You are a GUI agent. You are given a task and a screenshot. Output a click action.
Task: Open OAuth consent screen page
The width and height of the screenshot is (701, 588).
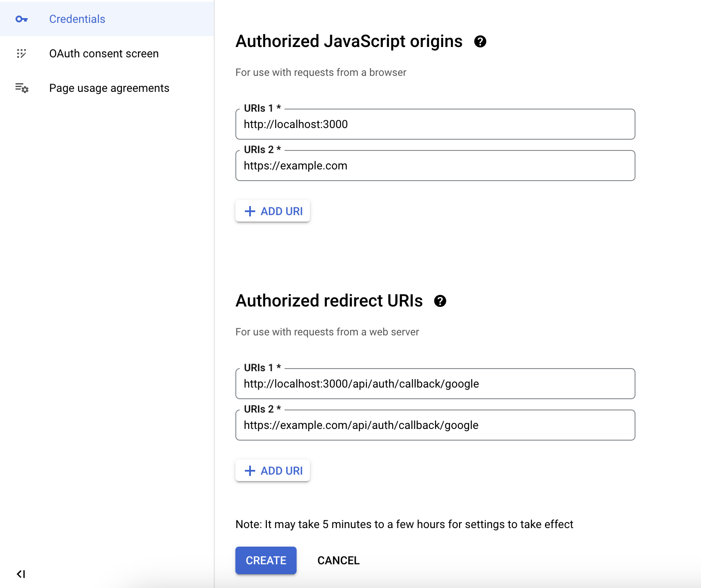pyautogui.click(x=107, y=53)
